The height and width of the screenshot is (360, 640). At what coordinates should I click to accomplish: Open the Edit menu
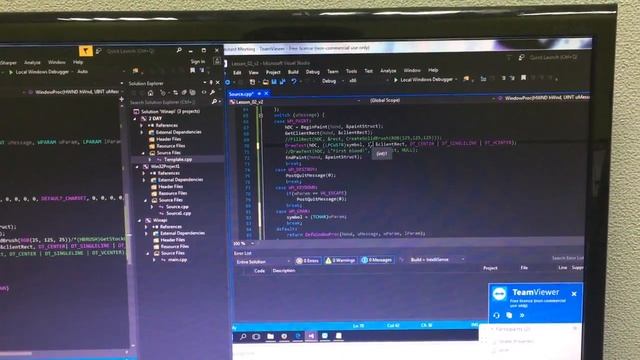click(x=237, y=73)
